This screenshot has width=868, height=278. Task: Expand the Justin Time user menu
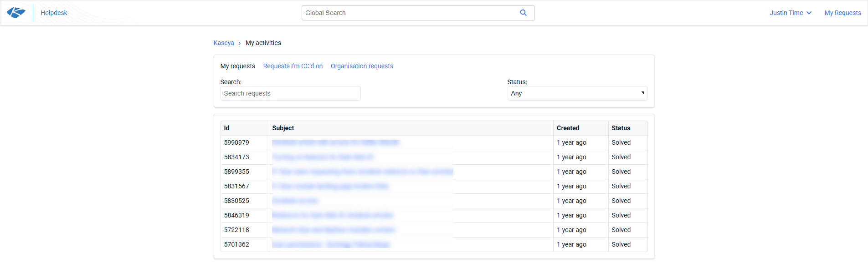click(x=791, y=13)
